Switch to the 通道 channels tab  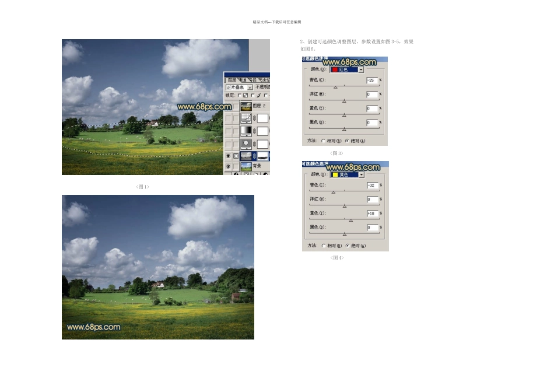click(243, 80)
